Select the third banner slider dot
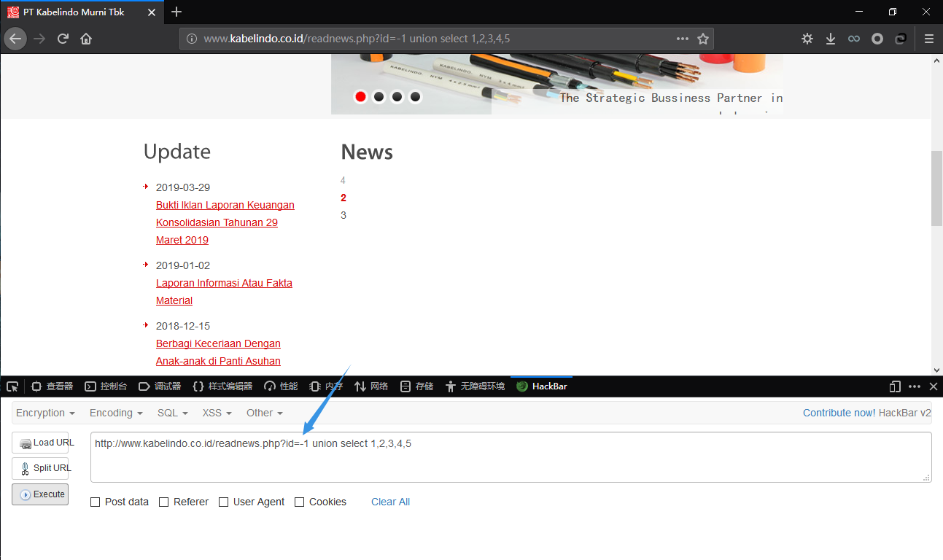The height and width of the screenshot is (560, 943). click(397, 96)
